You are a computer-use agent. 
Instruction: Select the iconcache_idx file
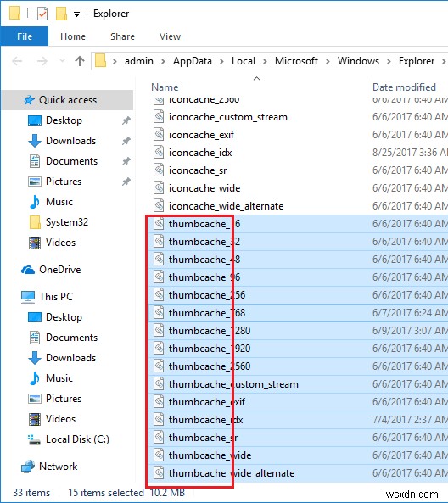pos(200,153)
